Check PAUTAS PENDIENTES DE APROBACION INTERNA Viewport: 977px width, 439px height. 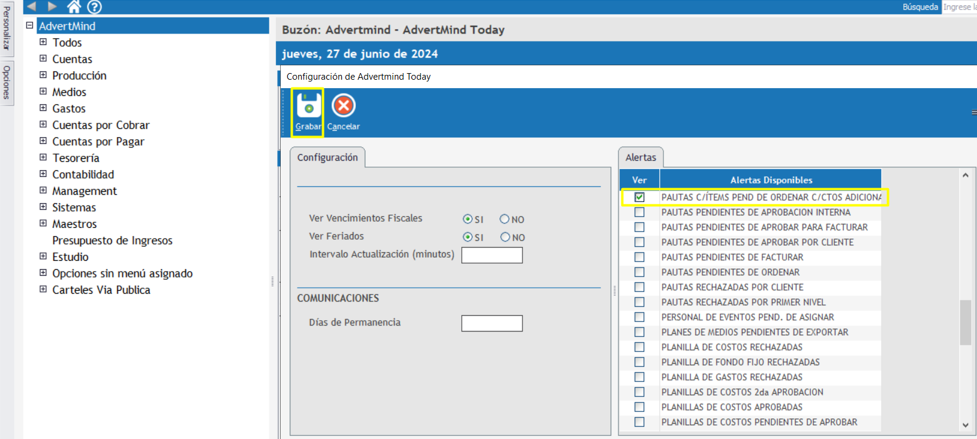639,212
